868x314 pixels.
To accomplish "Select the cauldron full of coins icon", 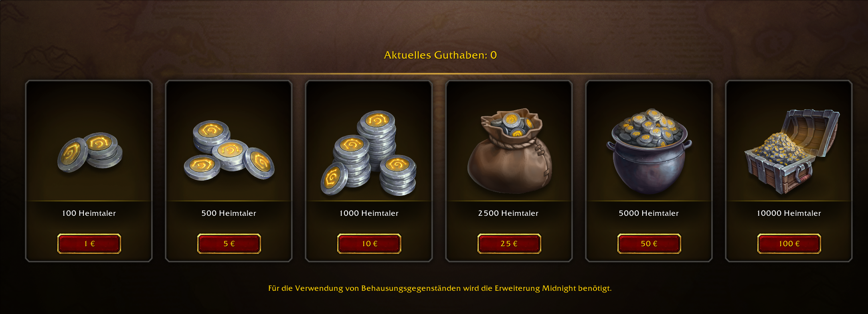I will pos(649,151).
